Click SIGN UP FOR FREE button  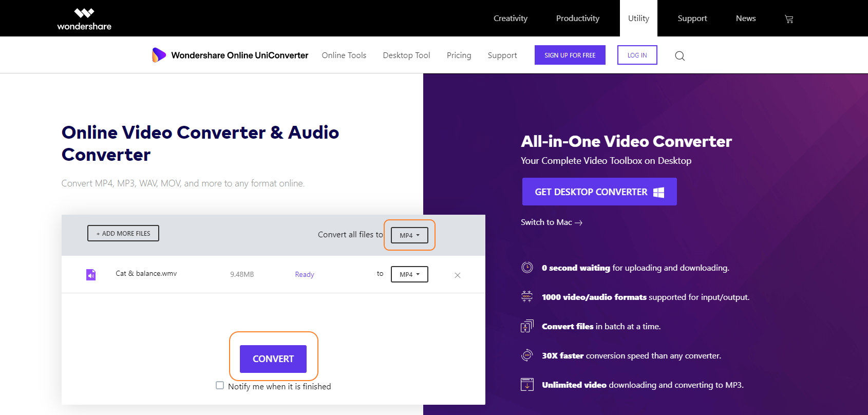pyautogui.click(x=570, y=55)
